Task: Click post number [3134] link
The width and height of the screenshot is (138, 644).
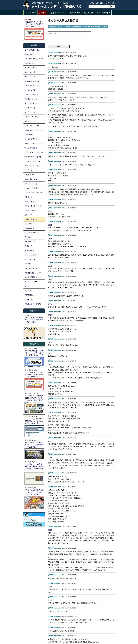Action: 51,52
